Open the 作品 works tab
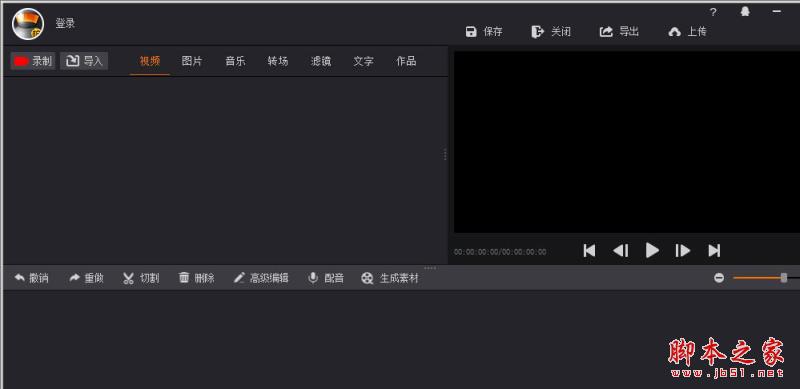 coord(406,61)
